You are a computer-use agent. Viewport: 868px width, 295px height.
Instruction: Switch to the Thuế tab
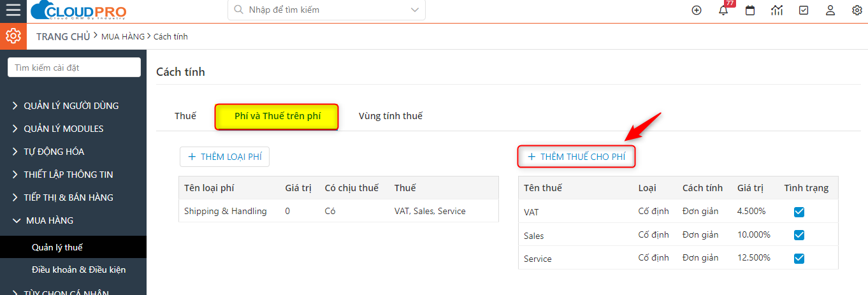pos(185,116)
